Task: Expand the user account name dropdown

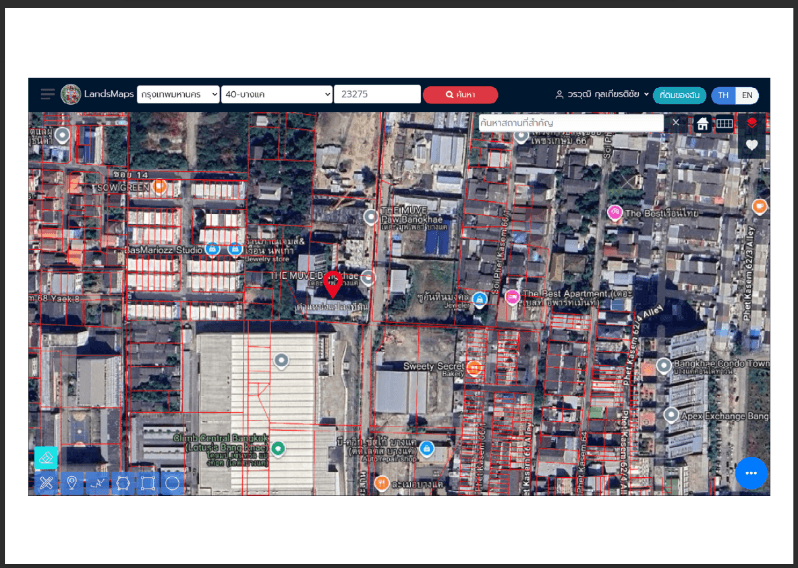Action: [x=608, y=95]
